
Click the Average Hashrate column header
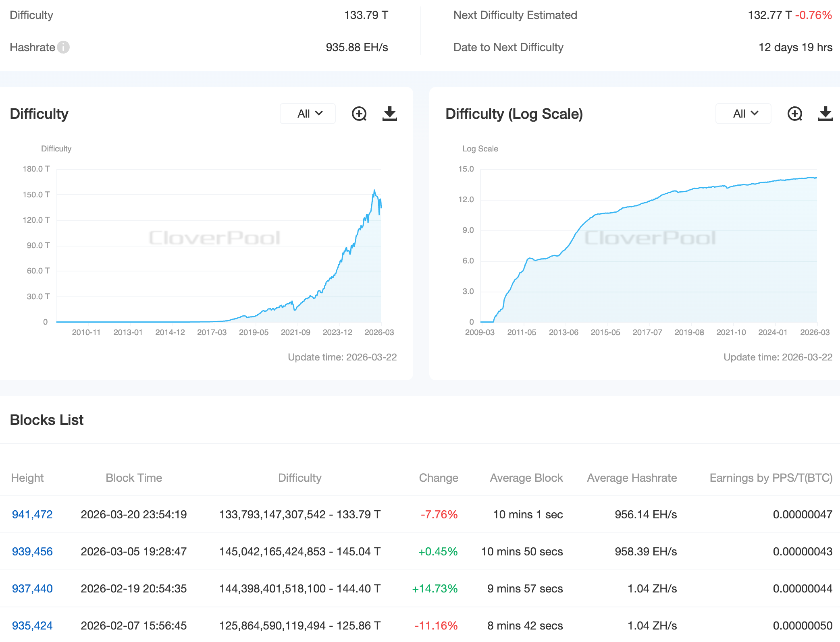coord(632,478)
